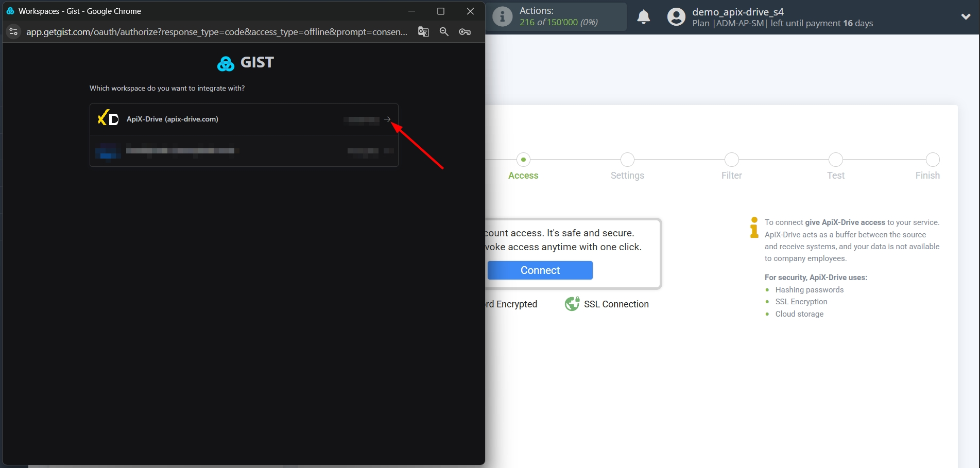Open saved passwords via the key icon
980x468 pixels.
(465, 31)
